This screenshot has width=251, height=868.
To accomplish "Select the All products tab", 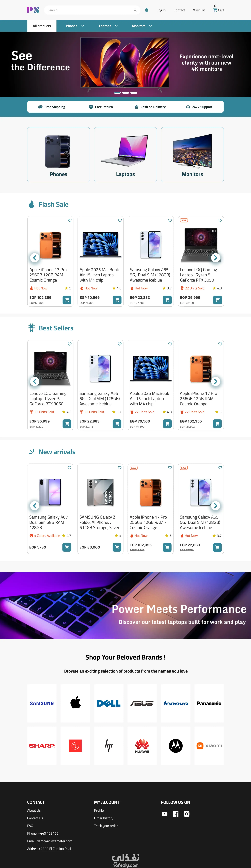I will [x=42, y=26].
